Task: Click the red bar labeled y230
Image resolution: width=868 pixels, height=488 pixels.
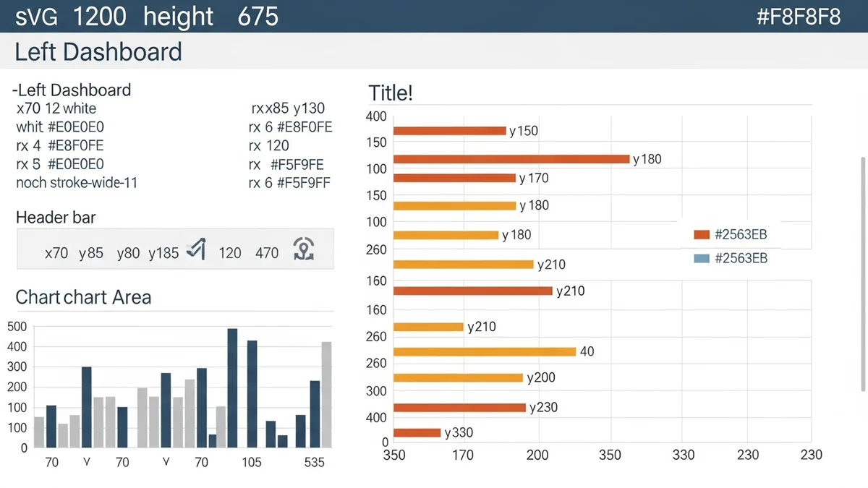Action: [459, 408]
